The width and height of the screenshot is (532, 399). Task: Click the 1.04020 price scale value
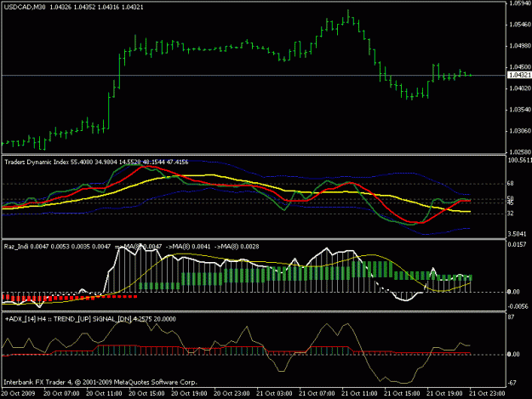519,88
